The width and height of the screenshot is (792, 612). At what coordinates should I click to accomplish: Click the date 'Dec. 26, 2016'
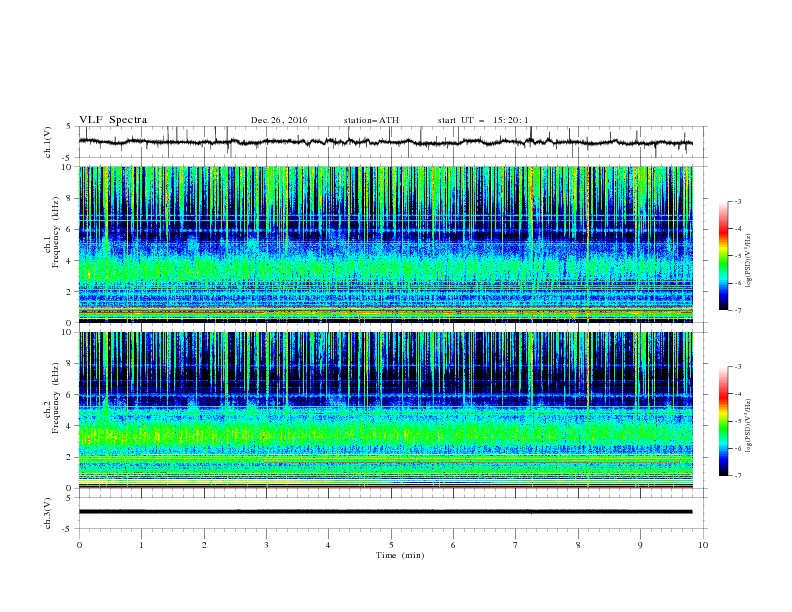(x=279, y=120)
